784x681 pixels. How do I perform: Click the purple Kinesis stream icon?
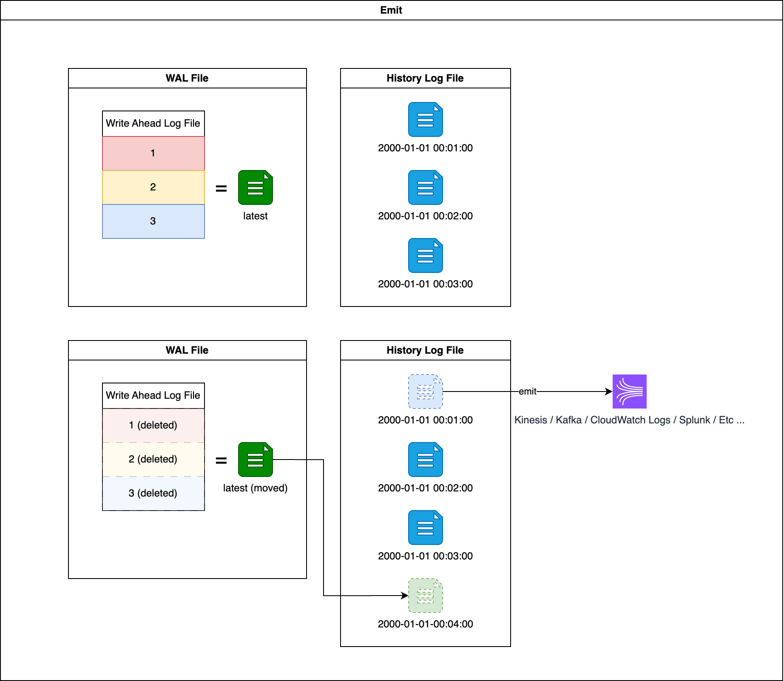point(629,392)
